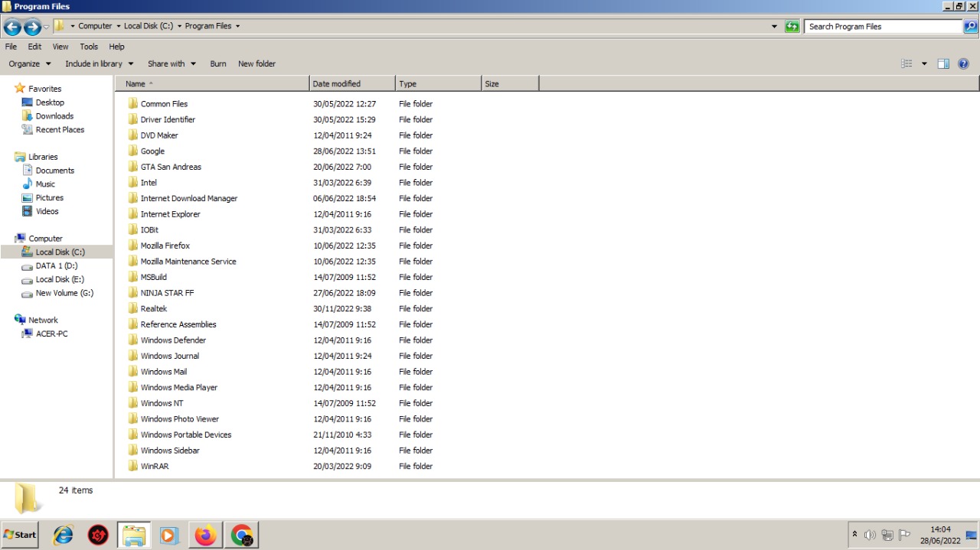
Task: Click the volume speaker tray icon
Action: point(870,535)
